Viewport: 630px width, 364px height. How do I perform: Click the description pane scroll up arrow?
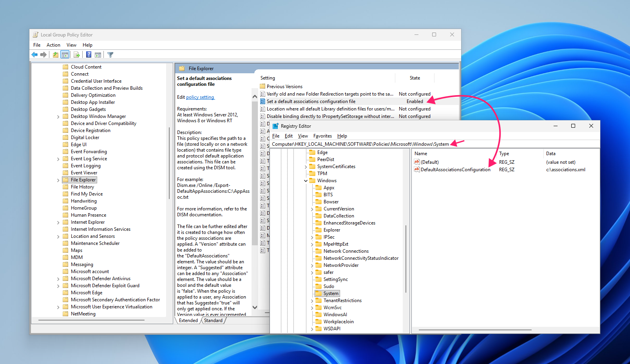(255, 96)
